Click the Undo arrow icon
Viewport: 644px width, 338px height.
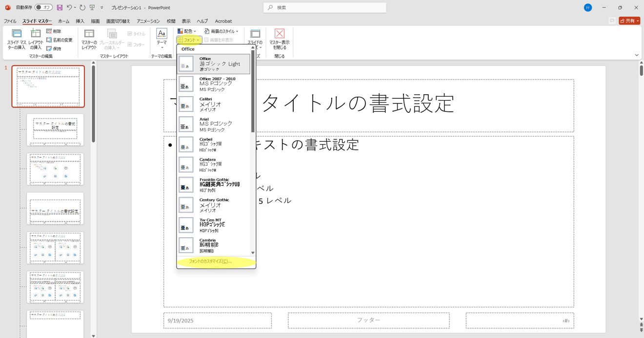click(x=69, y=8)
